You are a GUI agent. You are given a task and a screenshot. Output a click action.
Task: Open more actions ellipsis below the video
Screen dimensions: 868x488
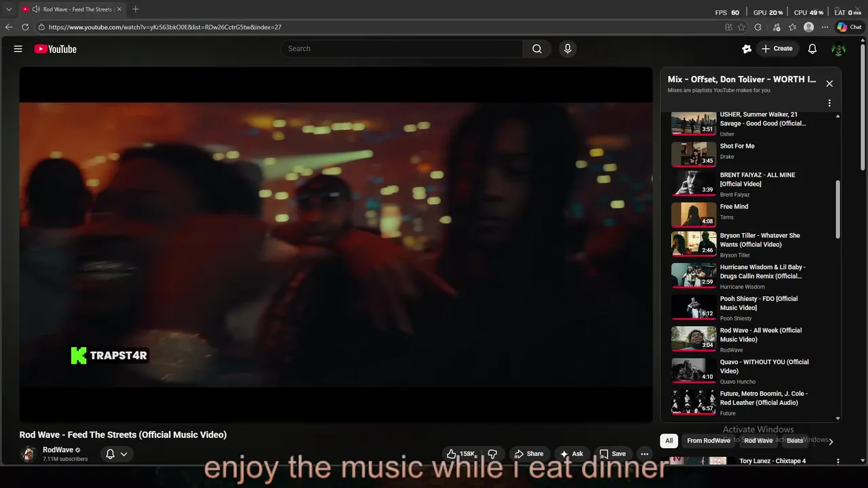(x=645, y=454)
